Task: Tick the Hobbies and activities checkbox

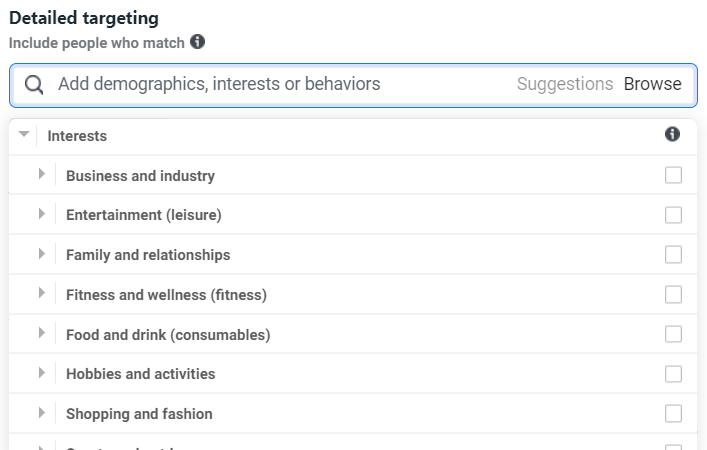Action: coord(673,374)
